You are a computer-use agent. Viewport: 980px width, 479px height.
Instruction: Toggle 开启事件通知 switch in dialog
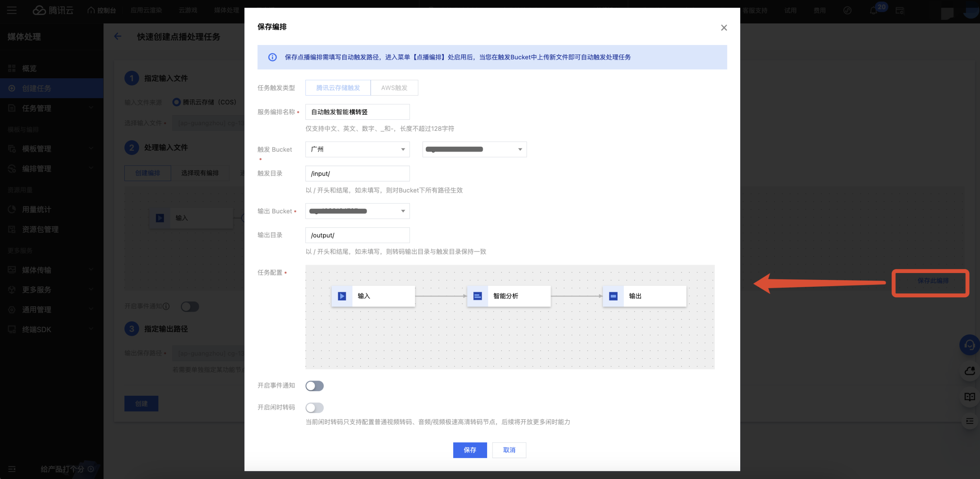[314, 386]
